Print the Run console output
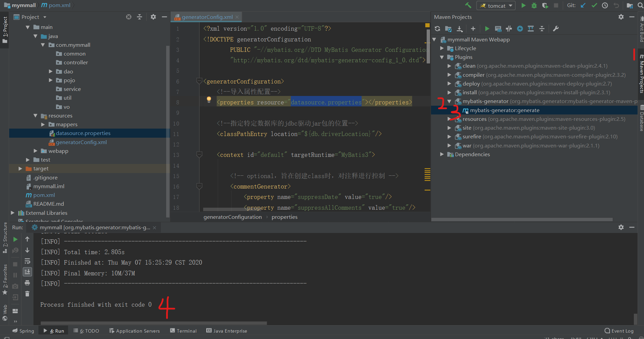 pos(27,283)
